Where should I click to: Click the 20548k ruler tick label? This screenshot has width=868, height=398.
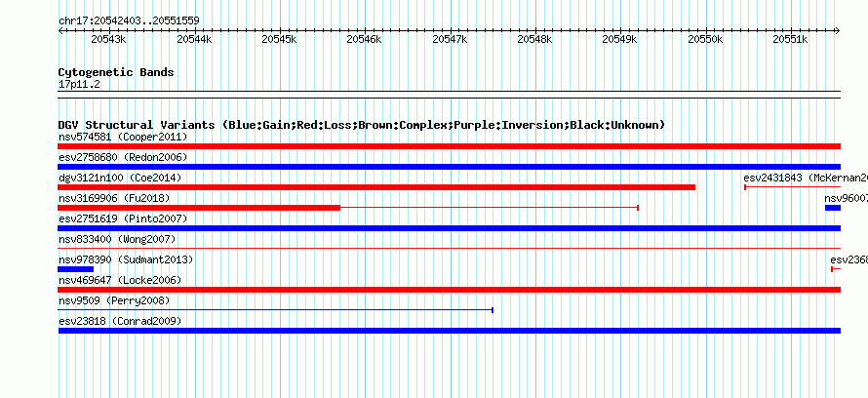(535, 40)
